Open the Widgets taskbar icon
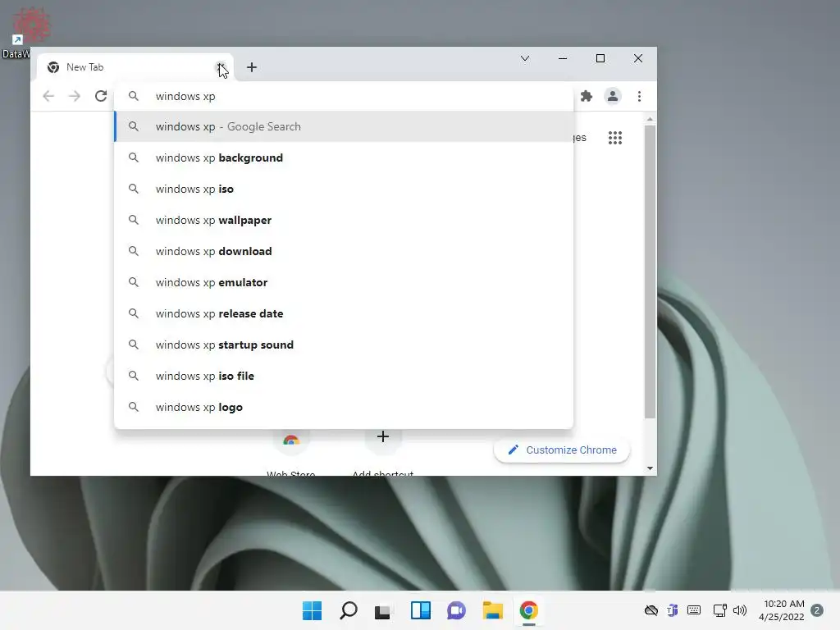 421,610
